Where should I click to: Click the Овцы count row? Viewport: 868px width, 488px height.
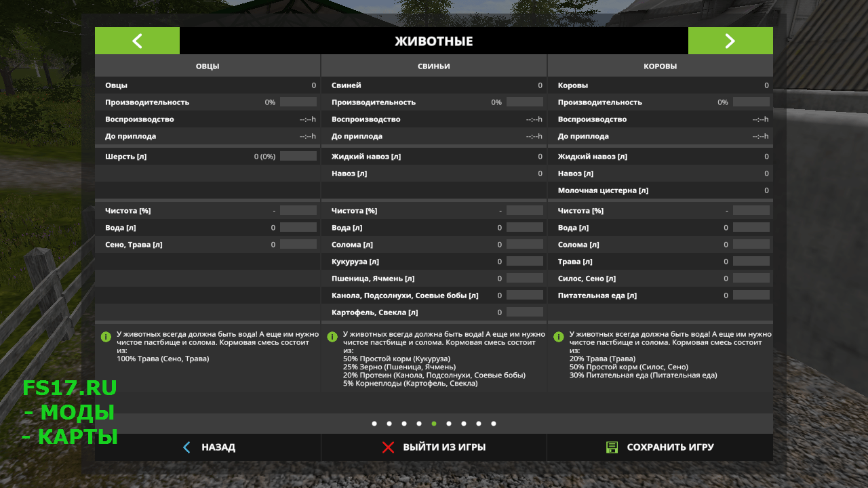click(x=208, y=85)
